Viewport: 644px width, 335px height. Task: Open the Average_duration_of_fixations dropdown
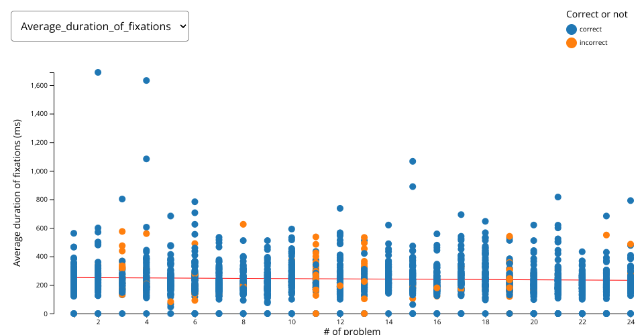click(x=100, y=26)
